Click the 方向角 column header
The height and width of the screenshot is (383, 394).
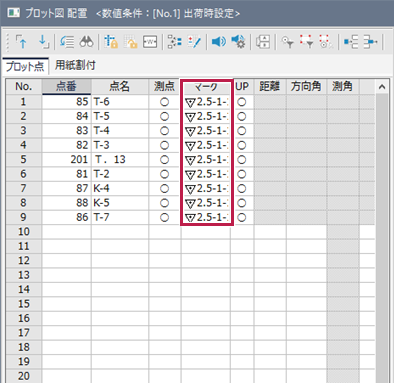coord(306,87)
